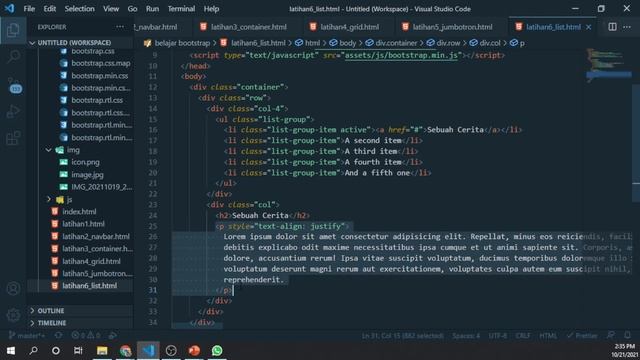
Task: Open bootstrap.min.css in explorer
Action: tap(100, 76)
